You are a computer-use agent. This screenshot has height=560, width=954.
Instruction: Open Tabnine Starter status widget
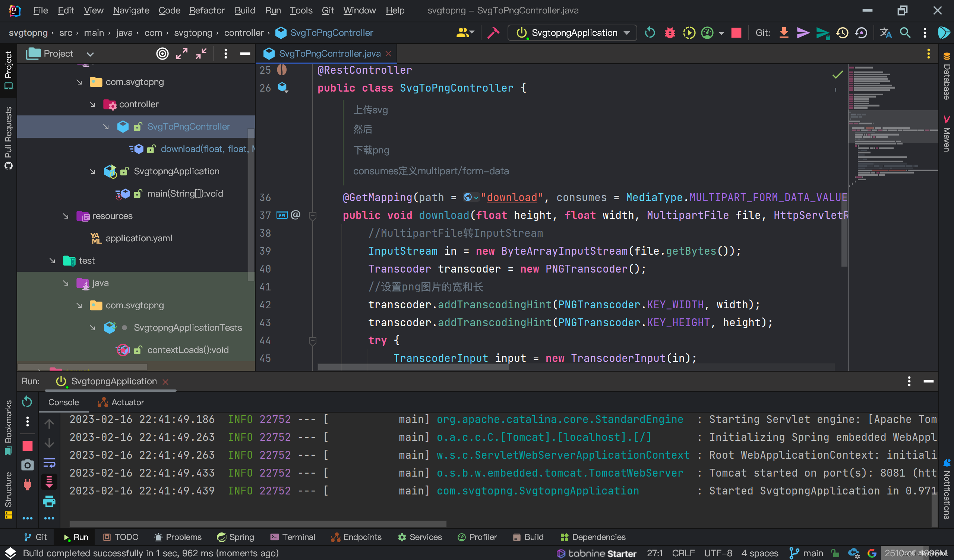(596, 553)
